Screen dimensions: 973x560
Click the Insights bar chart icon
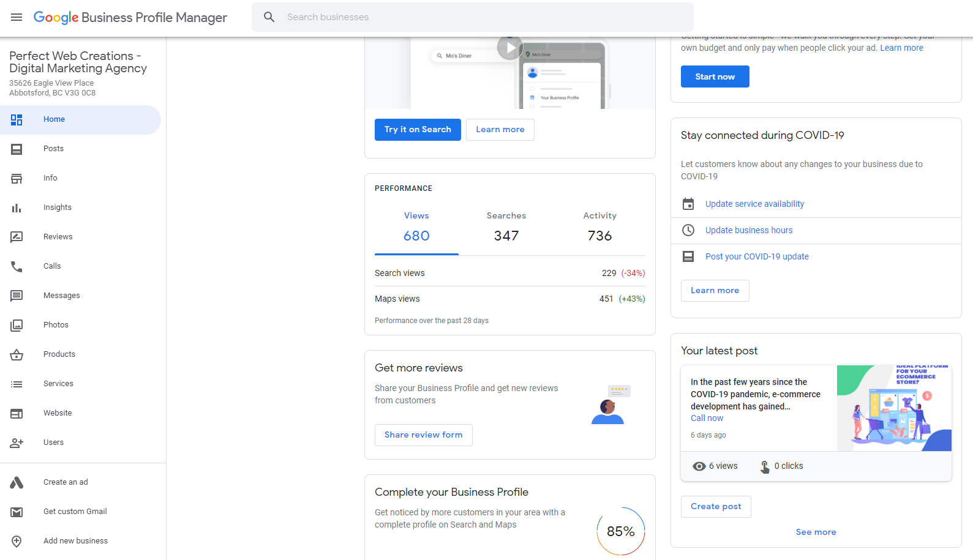(17, 208)
